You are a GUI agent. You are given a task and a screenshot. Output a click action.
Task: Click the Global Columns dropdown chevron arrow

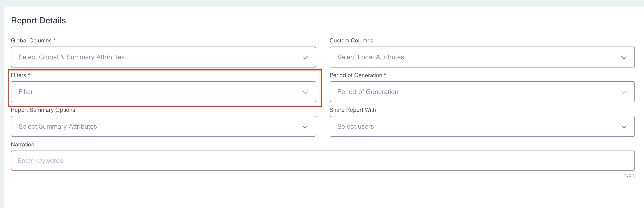[305, 57]
